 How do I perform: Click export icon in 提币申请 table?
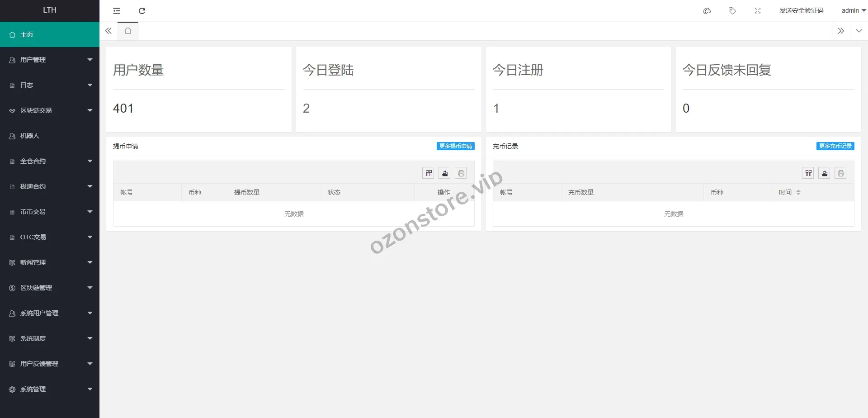445,173
